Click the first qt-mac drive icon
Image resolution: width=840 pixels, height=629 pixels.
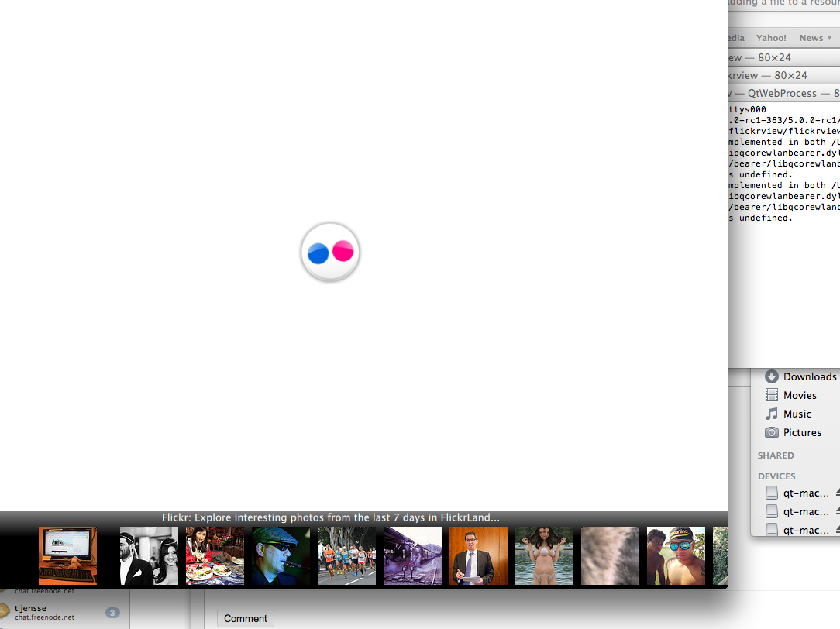click(x=772, y=493)
